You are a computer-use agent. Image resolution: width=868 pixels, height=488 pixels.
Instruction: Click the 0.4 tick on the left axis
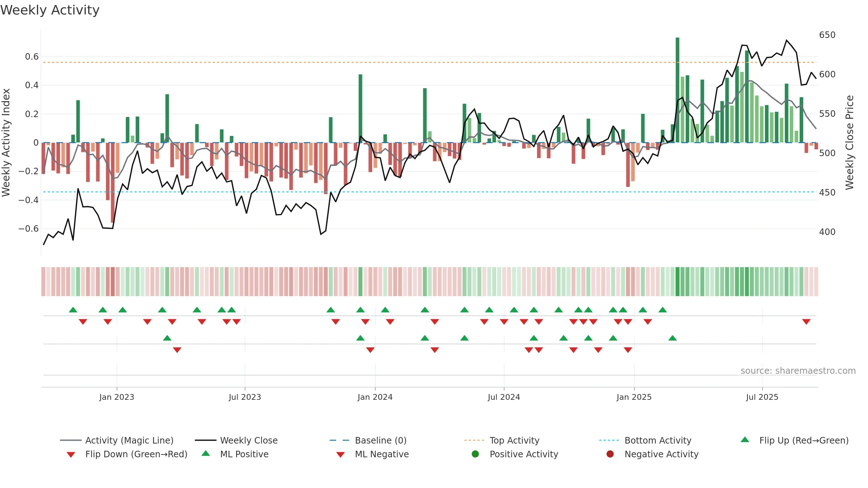[32, 85]
